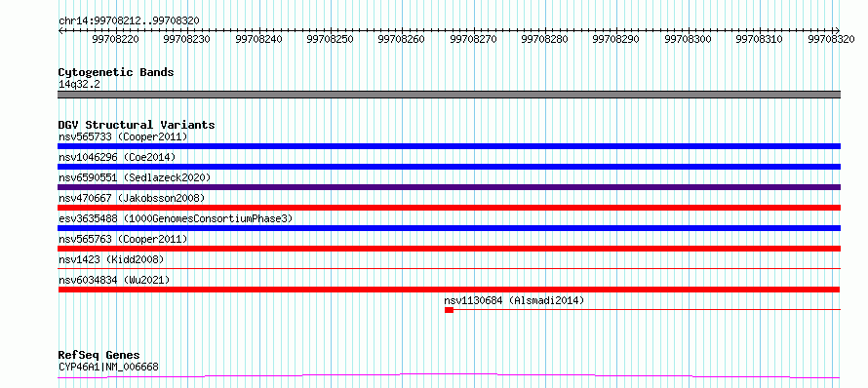The image size is (868, 388).
Task: Click the thin red line for nsv1423
Action: 449,268
